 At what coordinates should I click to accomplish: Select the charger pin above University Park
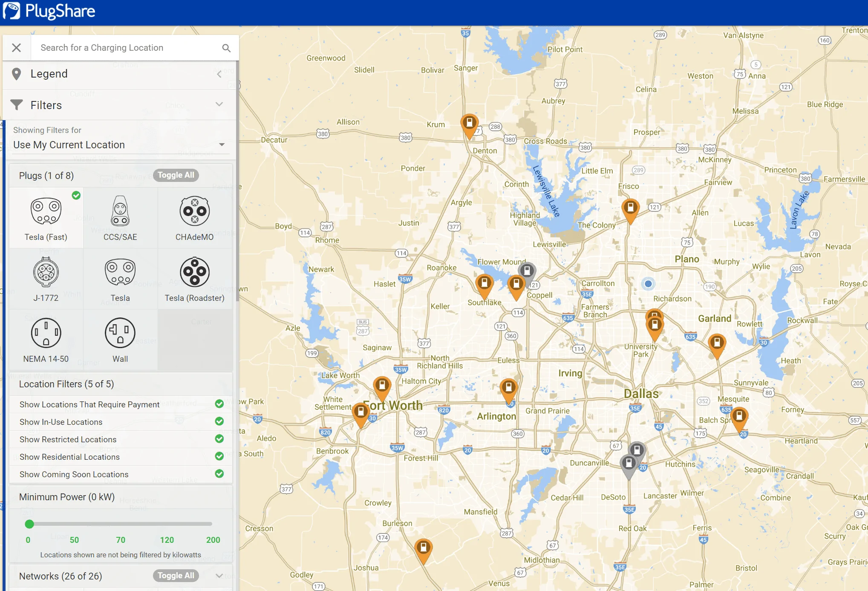pos(655,329)
